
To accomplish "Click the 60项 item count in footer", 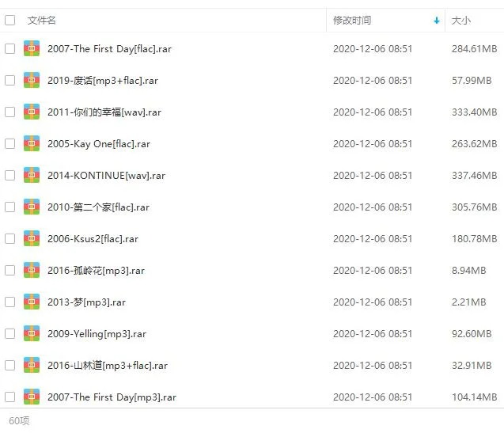I will (19, 420).
